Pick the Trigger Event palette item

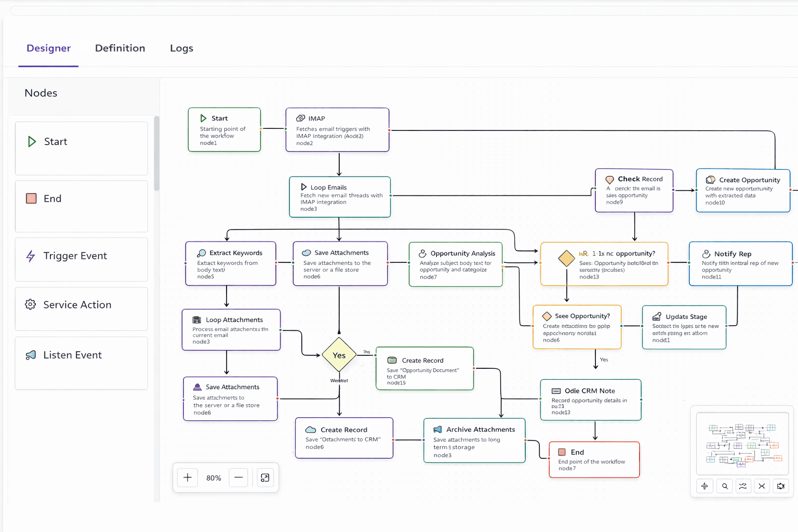82,259
